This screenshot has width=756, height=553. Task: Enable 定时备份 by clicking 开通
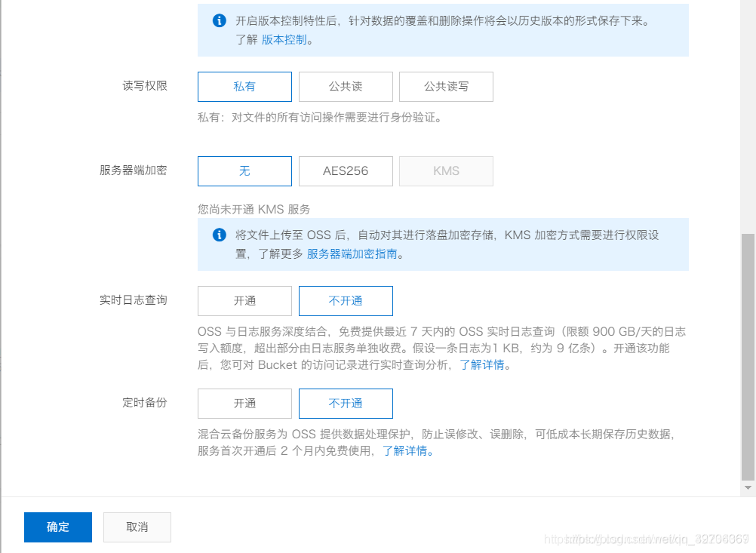(244, 404)
